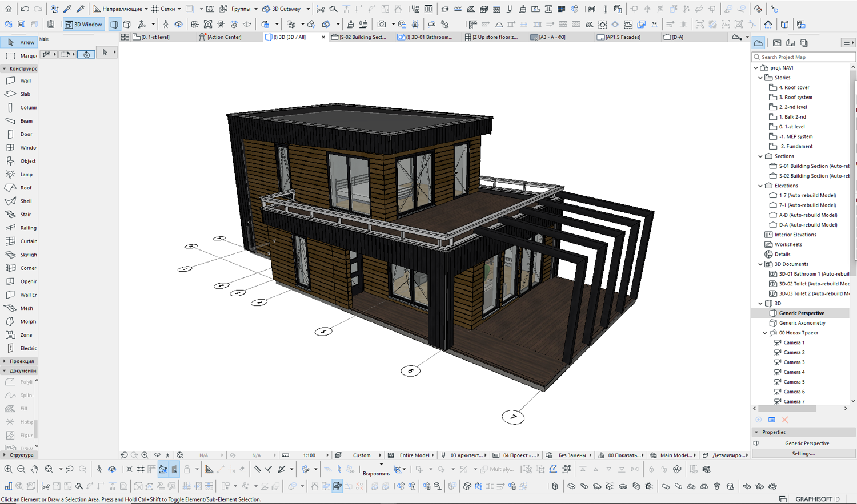
Task: Collapse the 3D Documents folder
Action: [760, 264]
